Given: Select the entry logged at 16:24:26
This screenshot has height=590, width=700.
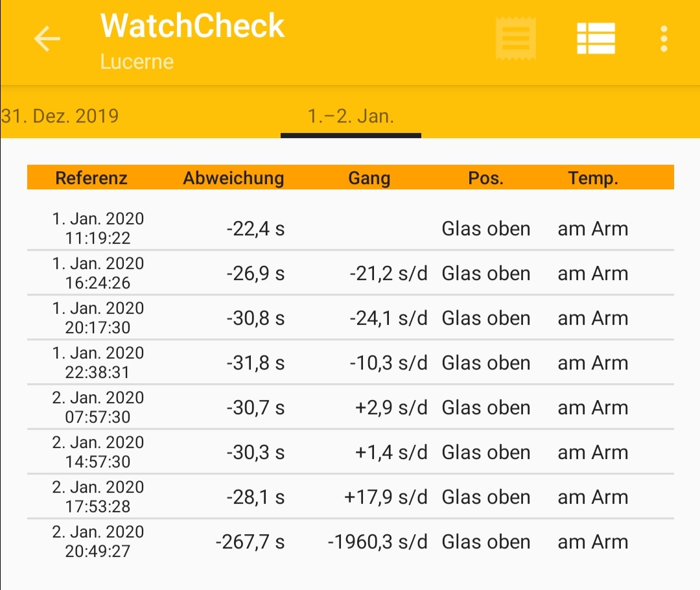Looking at the screenshot, I should pos(350,273).
